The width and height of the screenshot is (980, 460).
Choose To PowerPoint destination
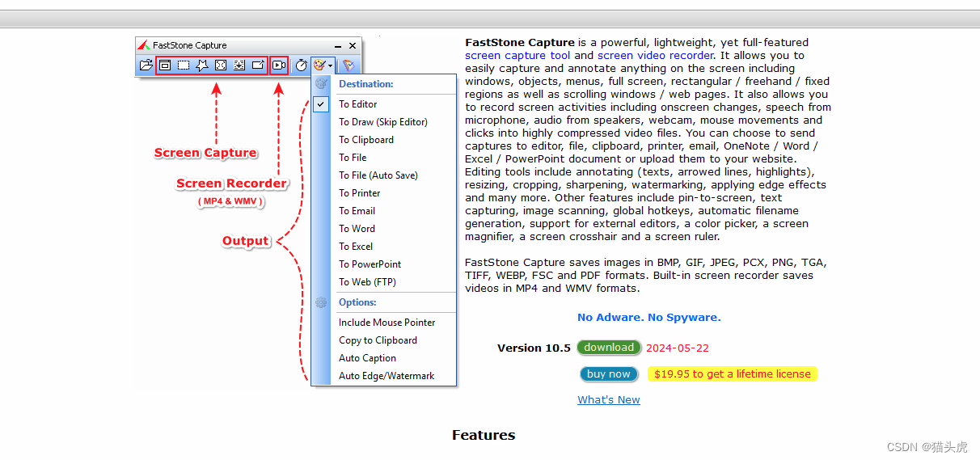point(384,264)
